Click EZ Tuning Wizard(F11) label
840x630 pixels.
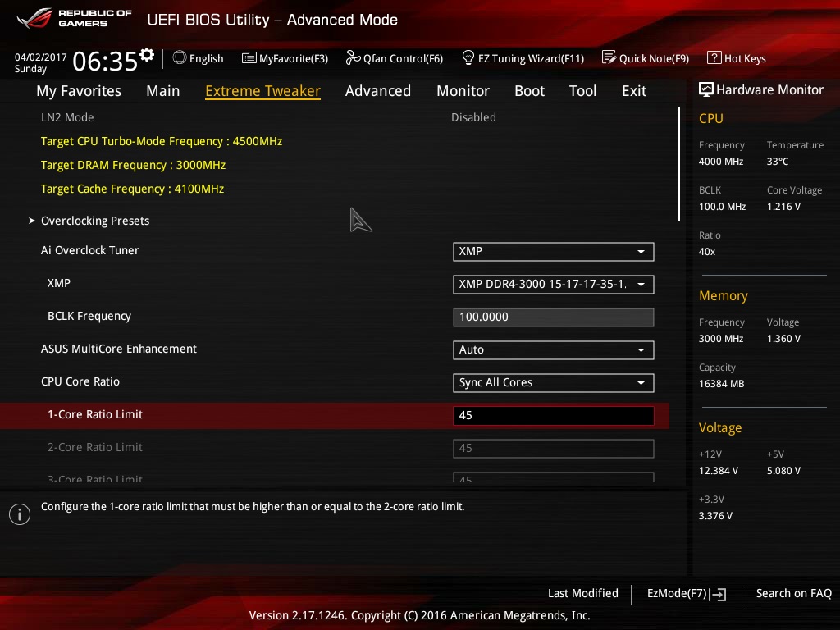[531, 58]
